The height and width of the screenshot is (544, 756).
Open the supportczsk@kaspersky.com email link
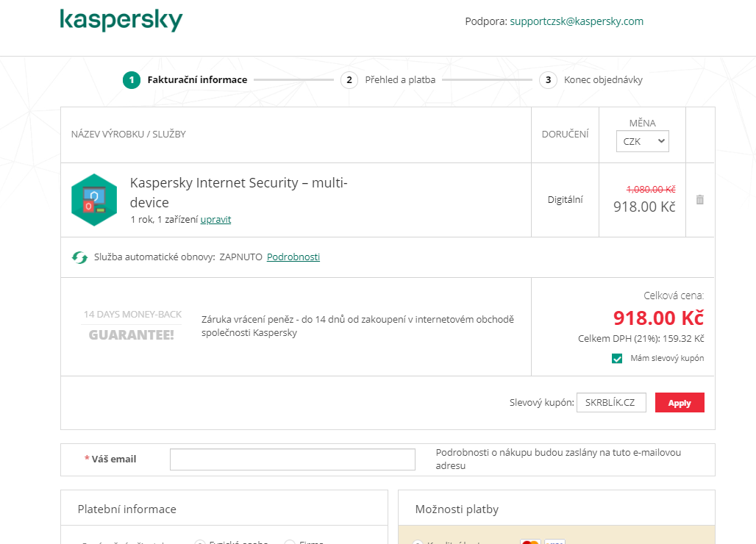(577, 21)
